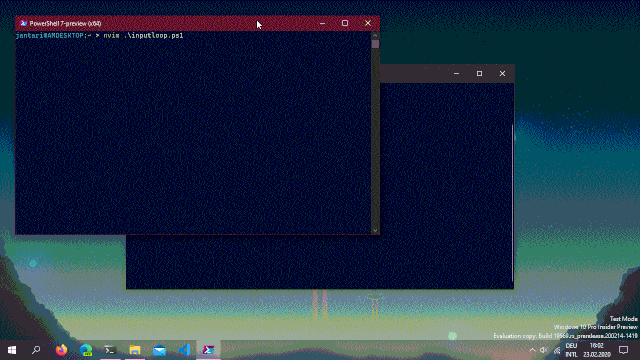Image resolution: width=640 pixels, height=360 pixels.
Task: Open PowerShell window system menu icon
Action: tap(23, 23)
